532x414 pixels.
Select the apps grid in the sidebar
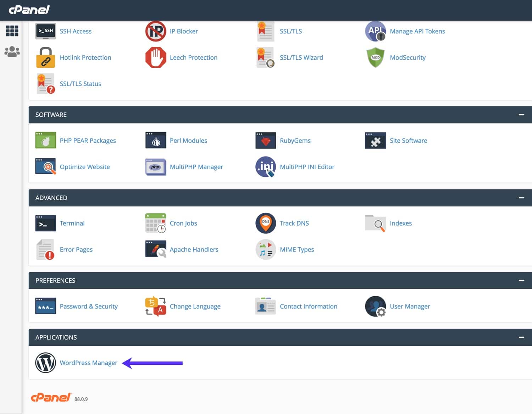coord(12,31)
